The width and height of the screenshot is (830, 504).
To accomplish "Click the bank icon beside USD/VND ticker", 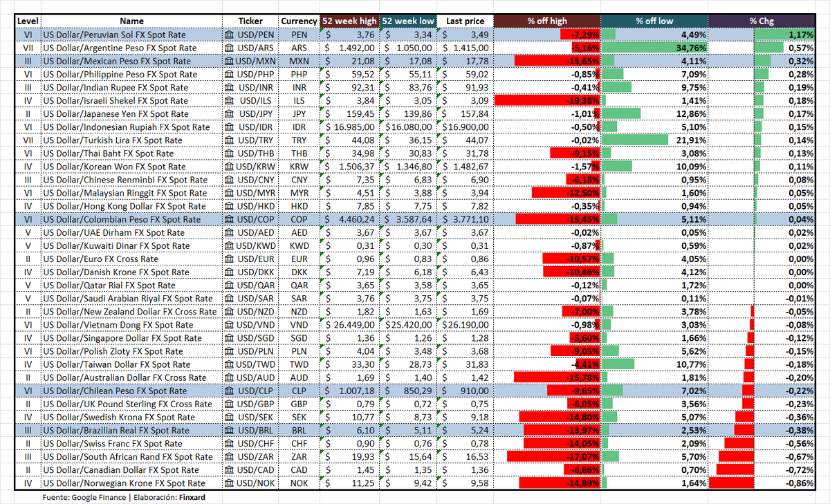I will [x=230, y=324].
